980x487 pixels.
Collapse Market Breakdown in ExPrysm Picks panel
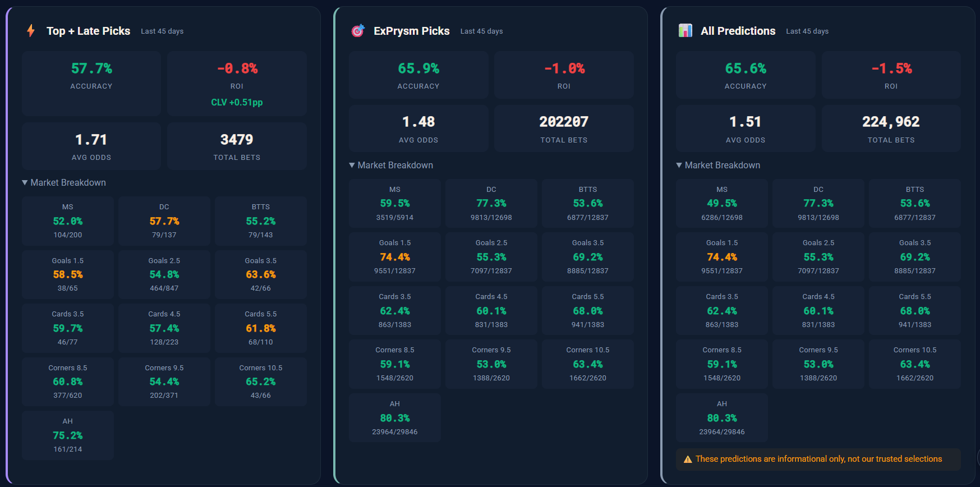390,166
